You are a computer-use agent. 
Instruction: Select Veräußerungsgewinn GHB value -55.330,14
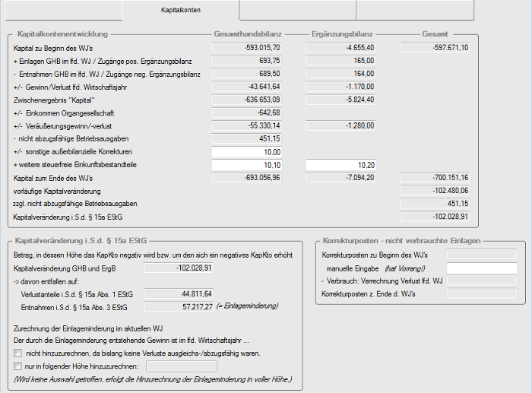click(247, 125)
